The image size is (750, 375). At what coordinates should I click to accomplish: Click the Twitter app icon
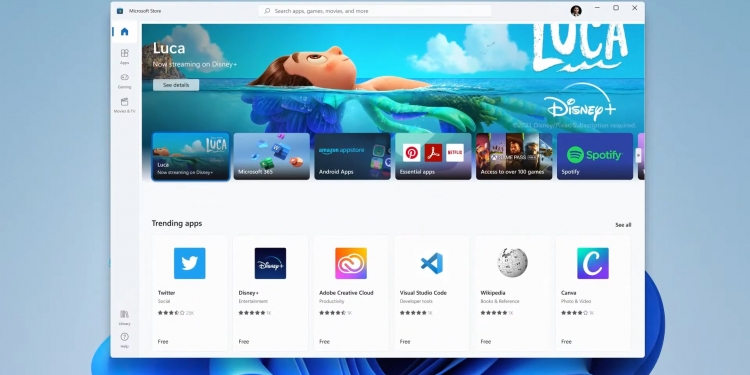189,263
